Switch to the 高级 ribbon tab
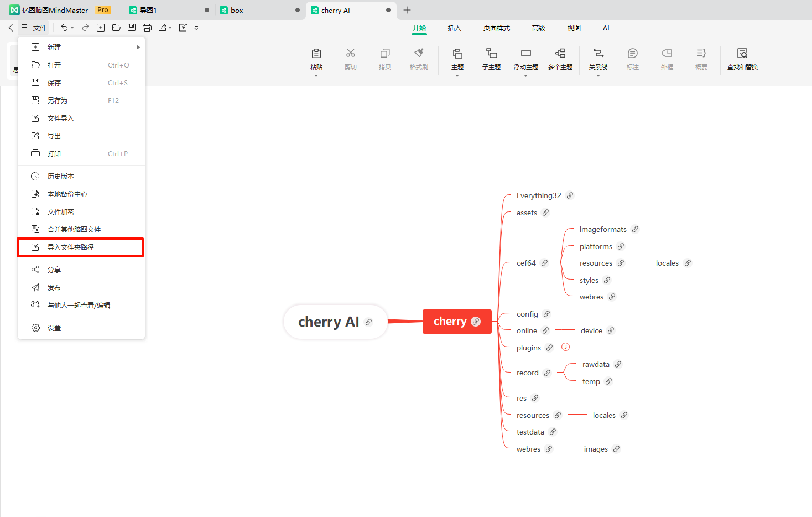Screen dimensions: 812x517 pyautogui.click(x=538, y=28)
